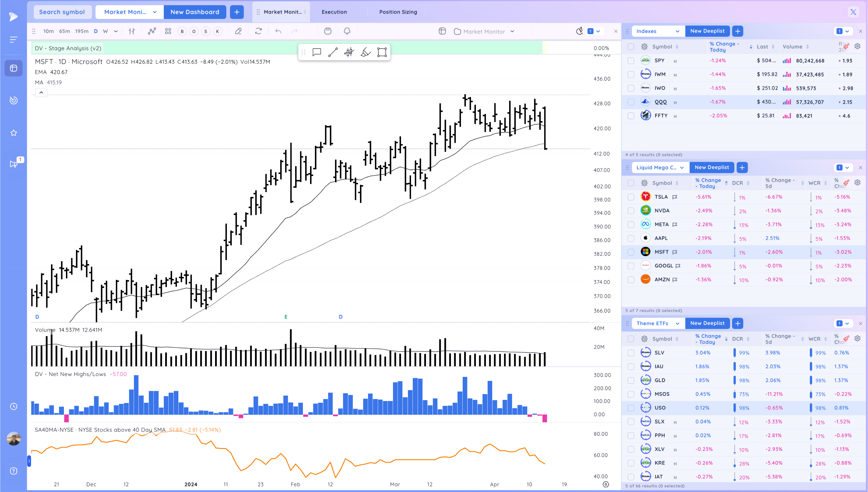Click the chart type bars icon
Viewport: 868px width, 492px height.
pyautogui.click(x=132, y=31)
